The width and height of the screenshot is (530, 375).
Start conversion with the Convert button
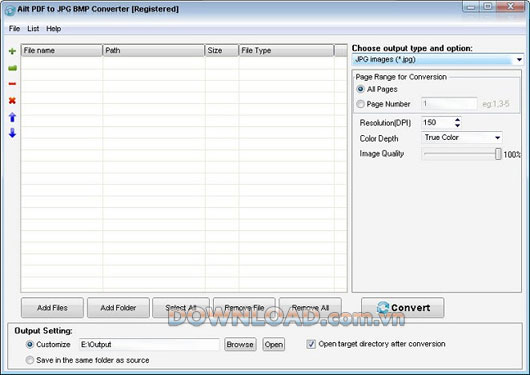(x=403, y=308)
